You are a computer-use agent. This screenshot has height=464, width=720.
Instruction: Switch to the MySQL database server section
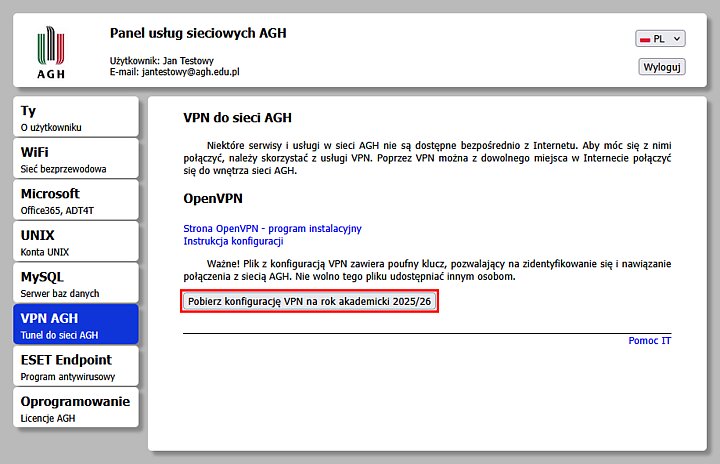click(76, 282)
